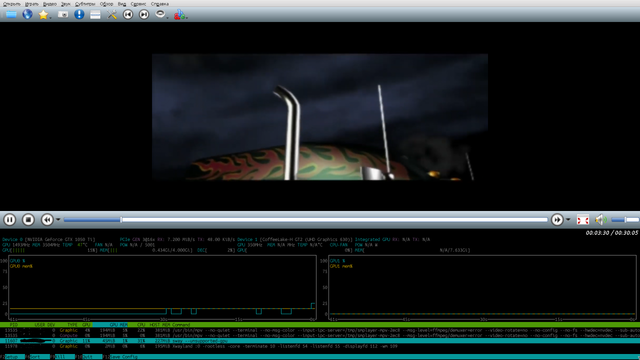Select the Xwayland process row
640x360 pixels.
click(x=320, y=346)
